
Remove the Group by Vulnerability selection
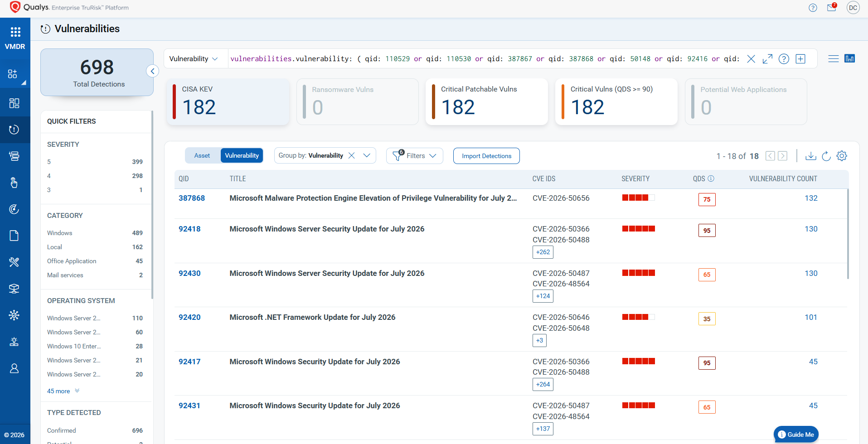pyautogui.click(x=351, y=155)
